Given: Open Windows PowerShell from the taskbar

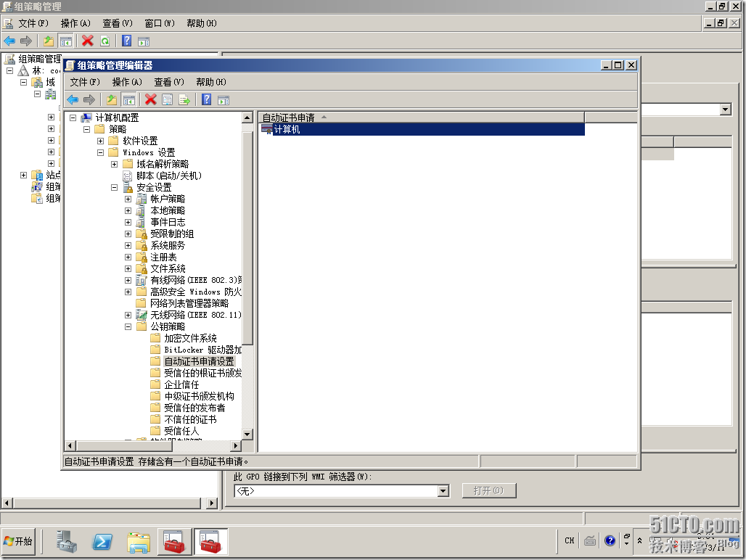Looking at the screenshot, I should point(102,541).
